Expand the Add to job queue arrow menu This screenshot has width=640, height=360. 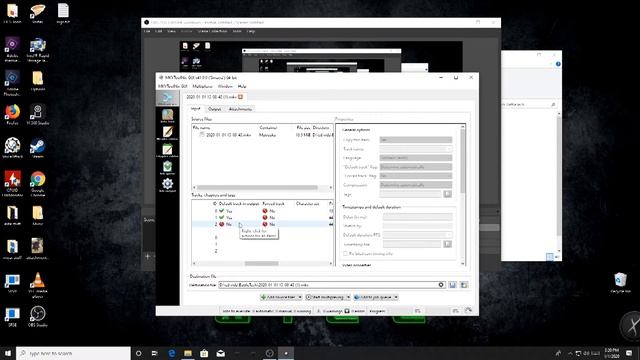(396, 297)
